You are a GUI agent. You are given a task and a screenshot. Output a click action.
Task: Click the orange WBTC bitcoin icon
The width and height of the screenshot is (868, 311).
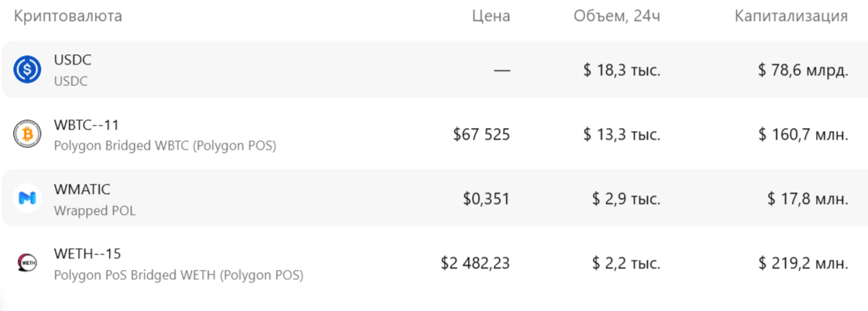pyautogui.click(x=27, y=134)
